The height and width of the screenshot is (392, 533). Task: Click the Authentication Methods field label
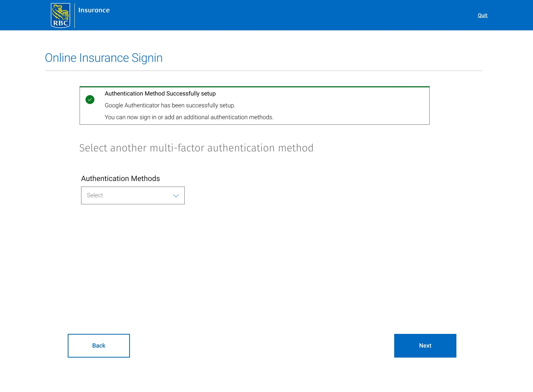point(121,178)
